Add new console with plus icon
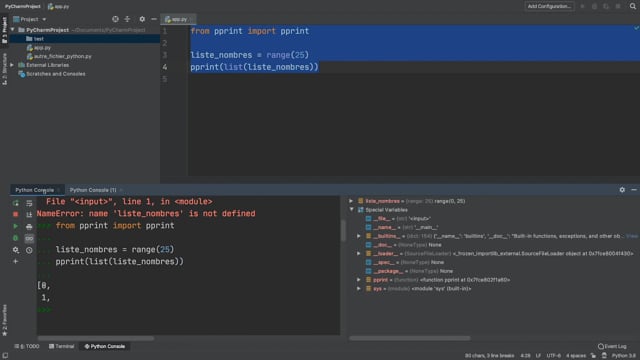The height and width of the screenshot is (360, 640). pyautogui.click(x=16, y=261)
